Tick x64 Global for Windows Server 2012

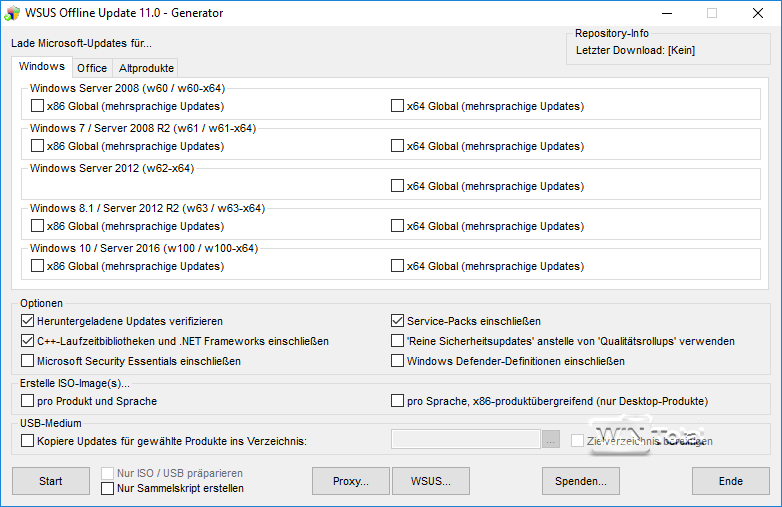click(x=398, y=186)
